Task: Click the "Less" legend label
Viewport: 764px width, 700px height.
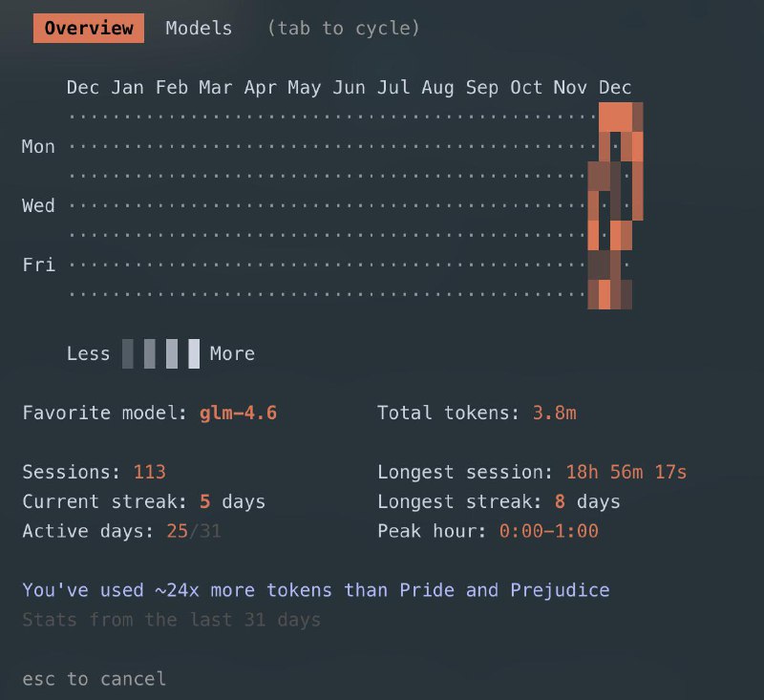Action: (89, 353)
